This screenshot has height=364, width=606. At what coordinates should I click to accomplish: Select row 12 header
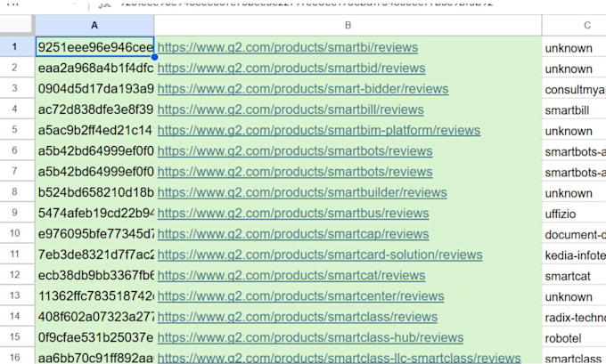pos(17,275)
